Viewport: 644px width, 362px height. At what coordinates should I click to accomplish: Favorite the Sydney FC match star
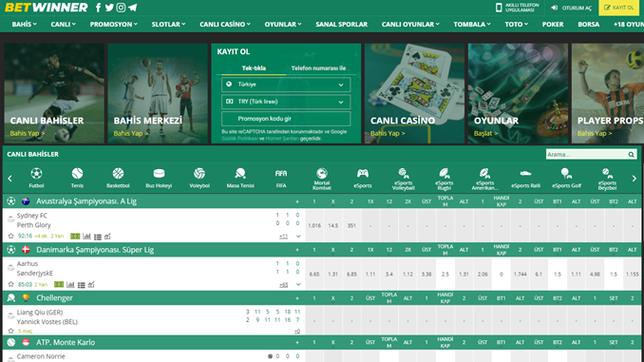11,236
